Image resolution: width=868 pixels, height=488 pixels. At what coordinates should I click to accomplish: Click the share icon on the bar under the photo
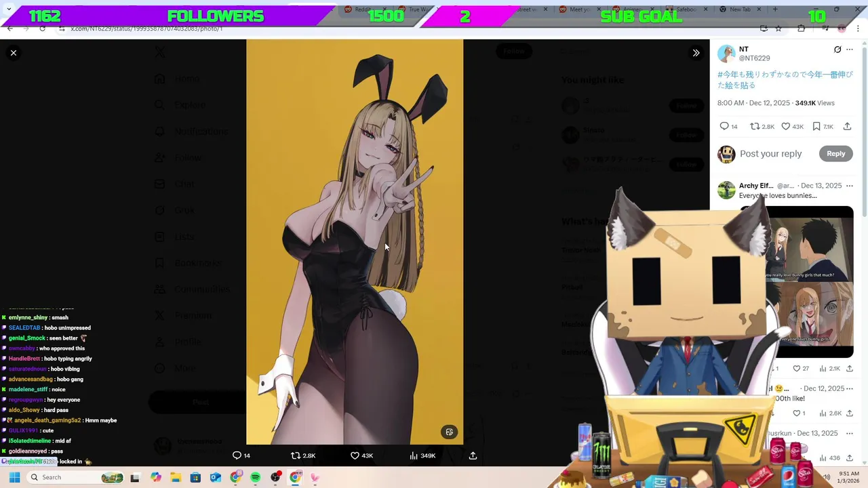coord(473,455)
